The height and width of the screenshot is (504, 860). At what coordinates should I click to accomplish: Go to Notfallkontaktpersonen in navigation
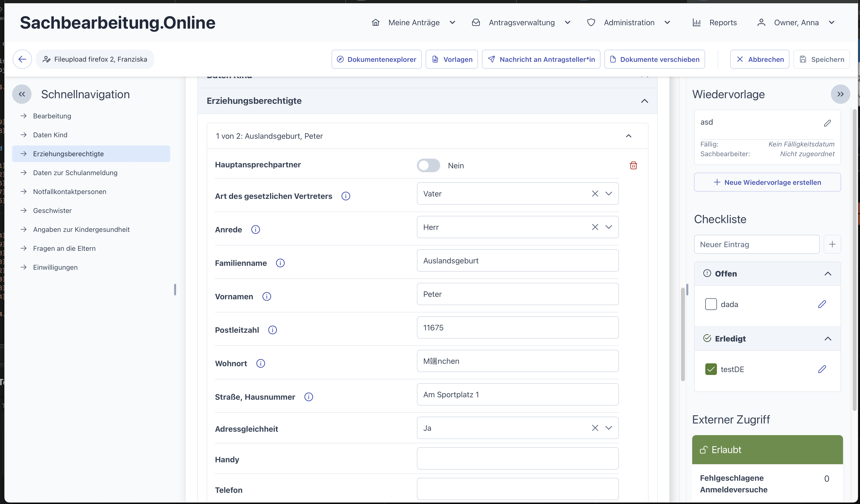tap(70, 192)
